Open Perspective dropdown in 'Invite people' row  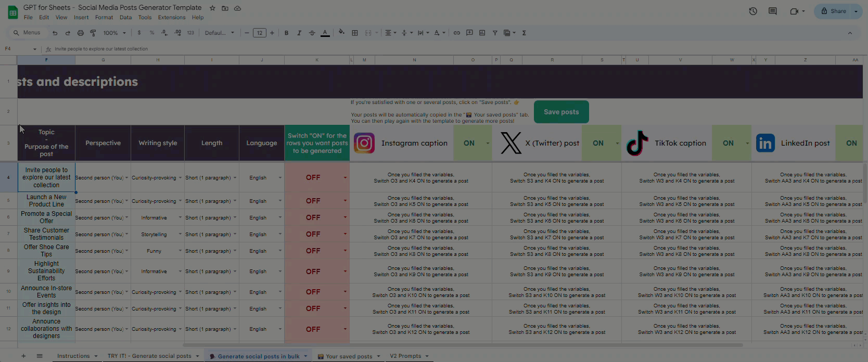tap(126, 177)
